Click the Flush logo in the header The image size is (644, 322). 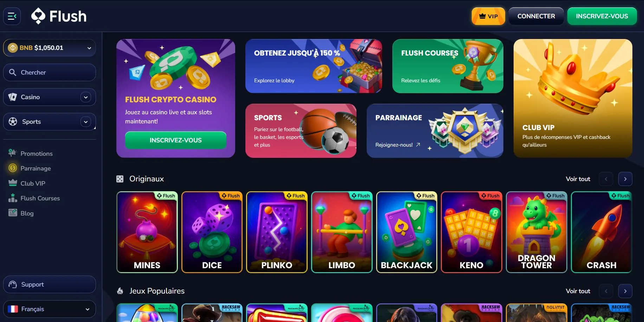point(59,16)
